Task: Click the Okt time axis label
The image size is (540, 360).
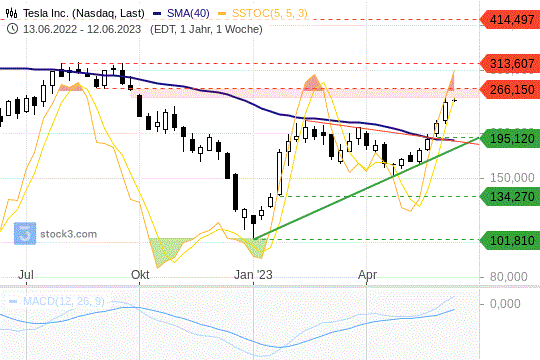Action: (140, 275)
